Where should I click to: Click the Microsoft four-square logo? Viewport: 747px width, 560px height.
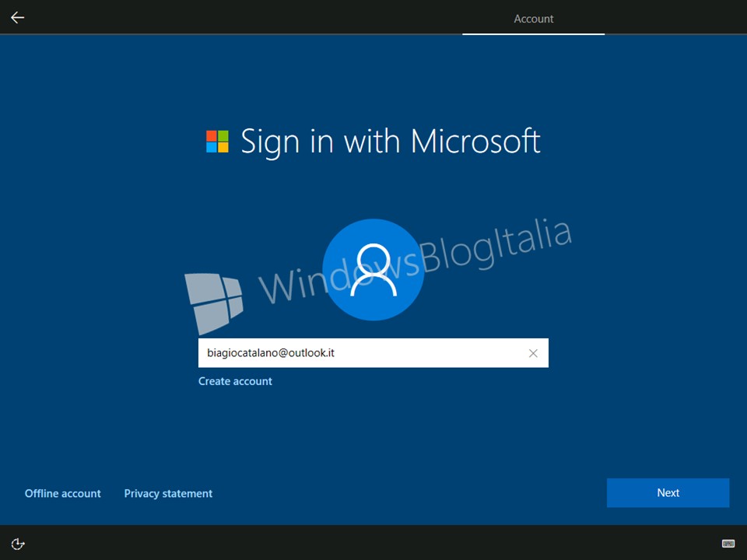[217, 142]
